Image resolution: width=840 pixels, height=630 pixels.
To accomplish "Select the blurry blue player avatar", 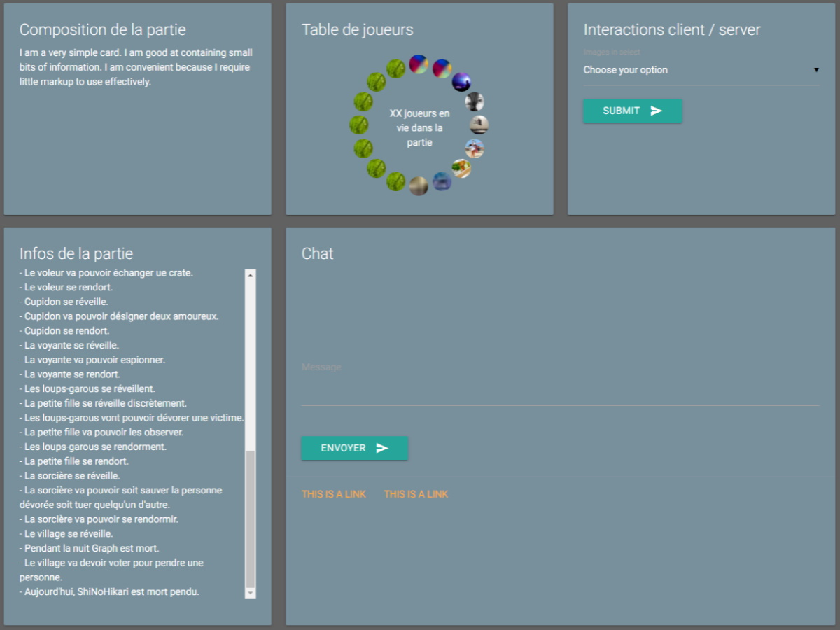I will (442, 181).
